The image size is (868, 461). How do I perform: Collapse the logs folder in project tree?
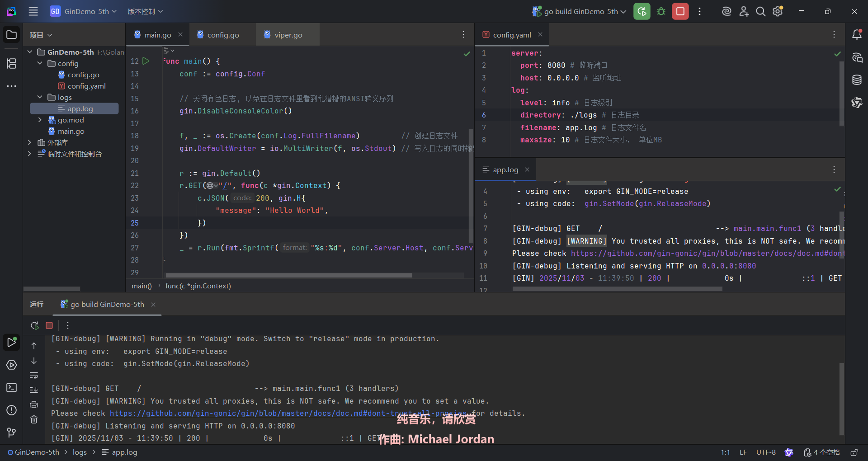click(40, 97)
